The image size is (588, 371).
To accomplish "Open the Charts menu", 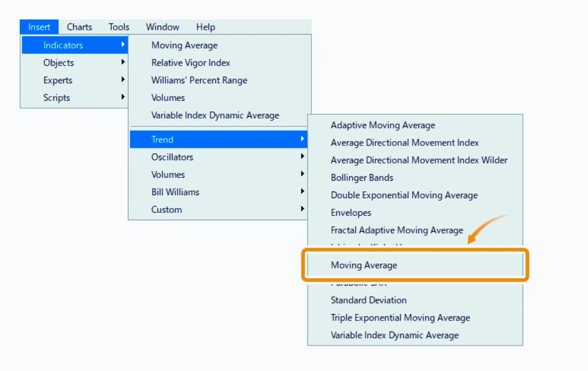I will (x=79, y=27).
